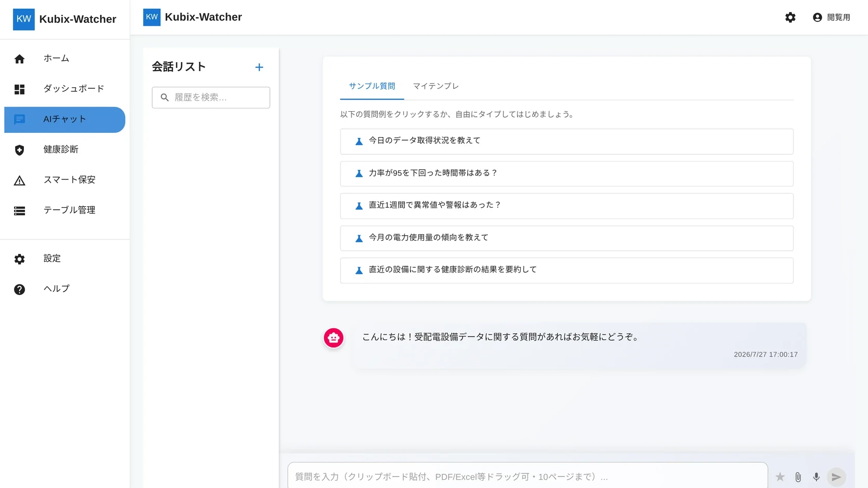Open テーブル管理 menu item
The width and height of the screenshot is (868, 488).
pyautogui.click(x=65, y=211)
